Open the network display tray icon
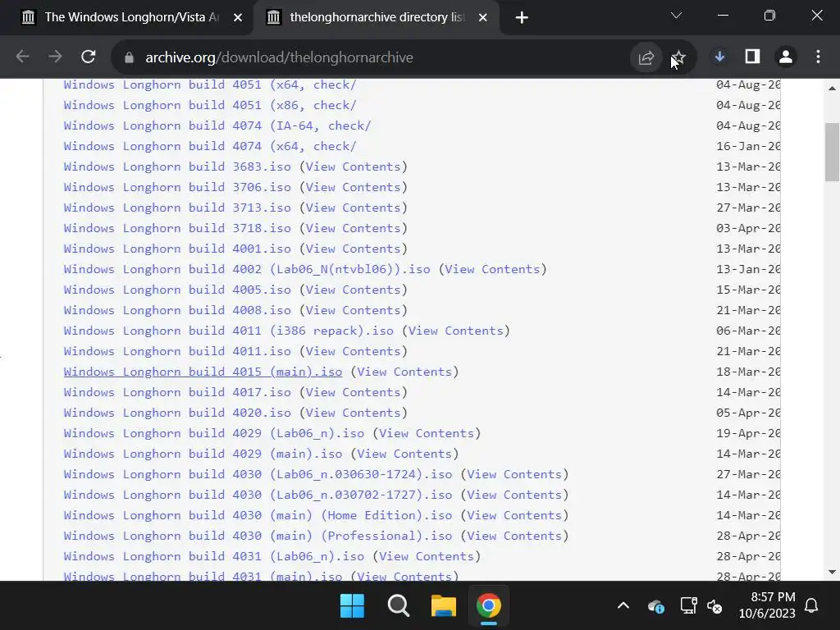Screen dimensions: 840x630 [688, 606]
